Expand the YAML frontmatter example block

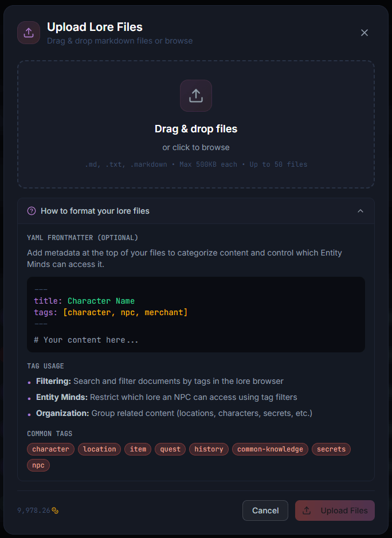pos(196,314)
